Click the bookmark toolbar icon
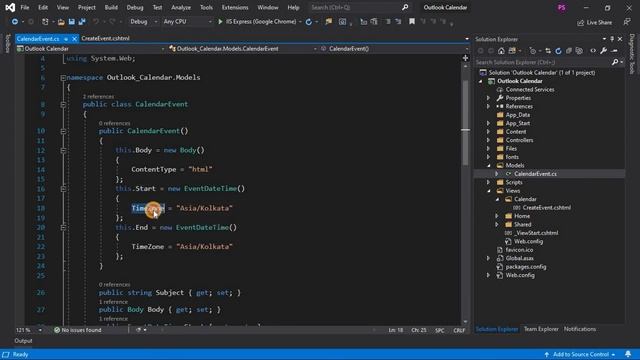The width and height of the screenshot is (640, 360). tap(412, 22)
